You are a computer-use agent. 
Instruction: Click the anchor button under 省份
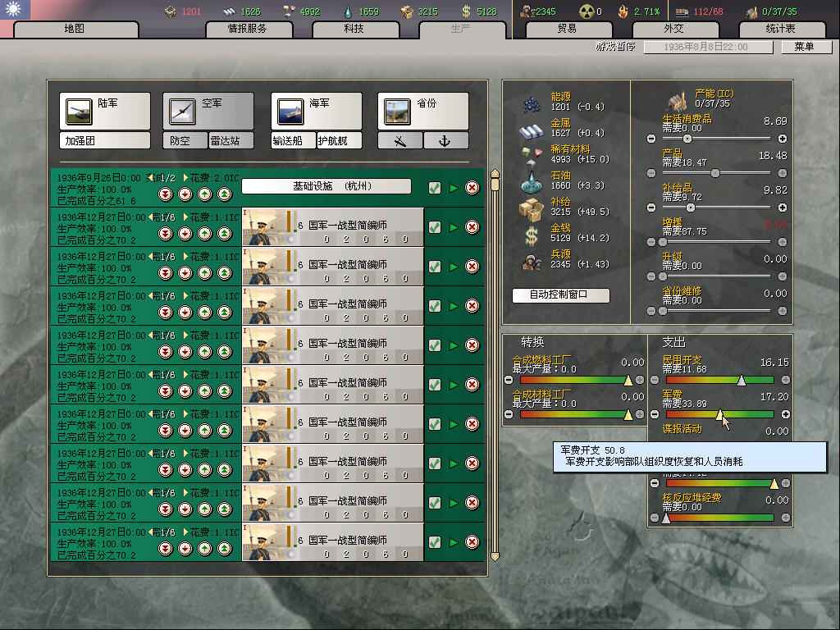click(x=445, y=141)
